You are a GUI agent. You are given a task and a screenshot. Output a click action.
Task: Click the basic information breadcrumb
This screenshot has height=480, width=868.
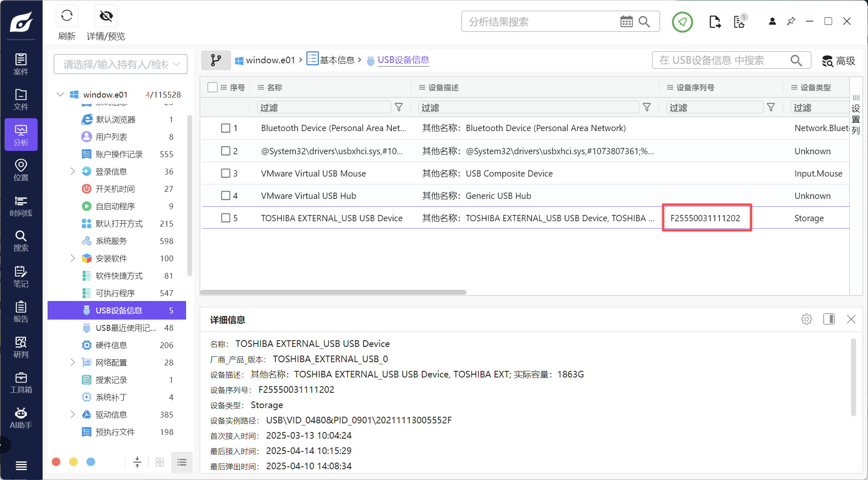[337, 60]
